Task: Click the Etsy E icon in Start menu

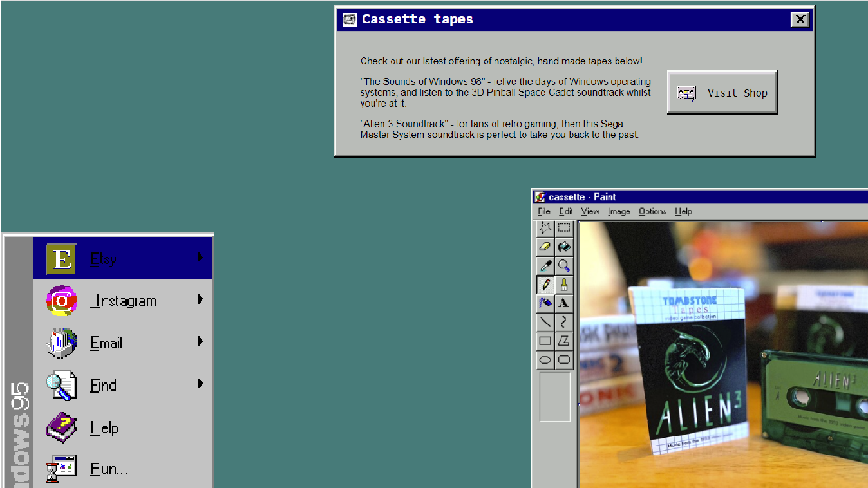Action: click(x=61, y=258)
